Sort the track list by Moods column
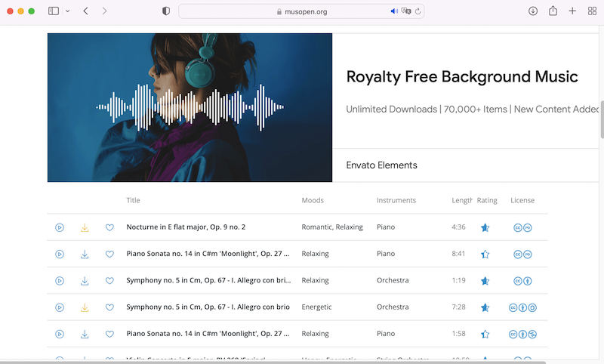The width and height of the screenshot is (604, 364). tap(313, 200)
